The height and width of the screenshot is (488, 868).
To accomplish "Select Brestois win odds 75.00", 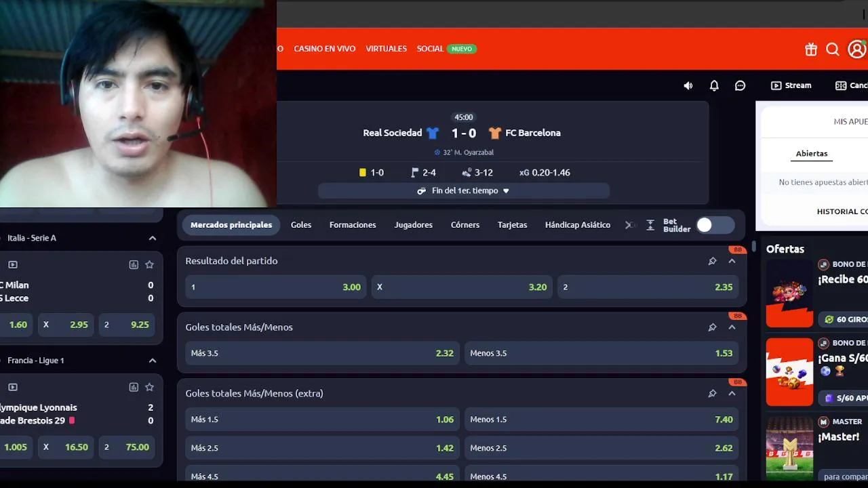I will pos(127,447).
